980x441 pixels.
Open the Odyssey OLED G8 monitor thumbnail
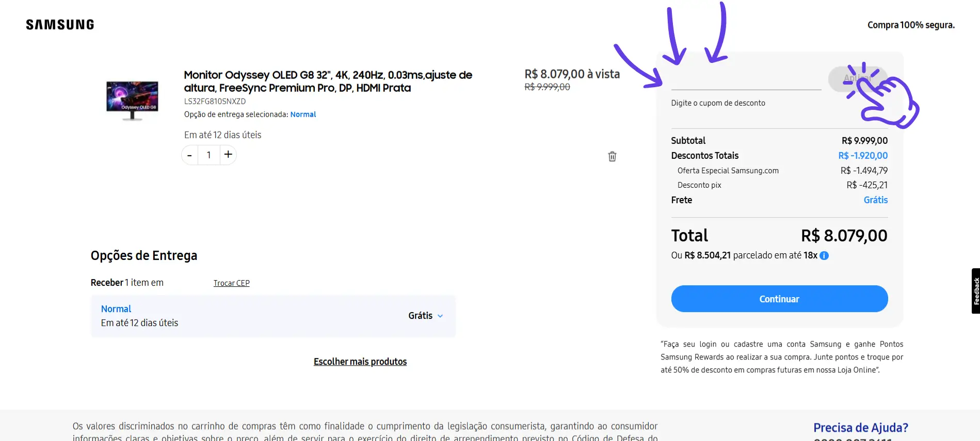click(x=132, y=100)
